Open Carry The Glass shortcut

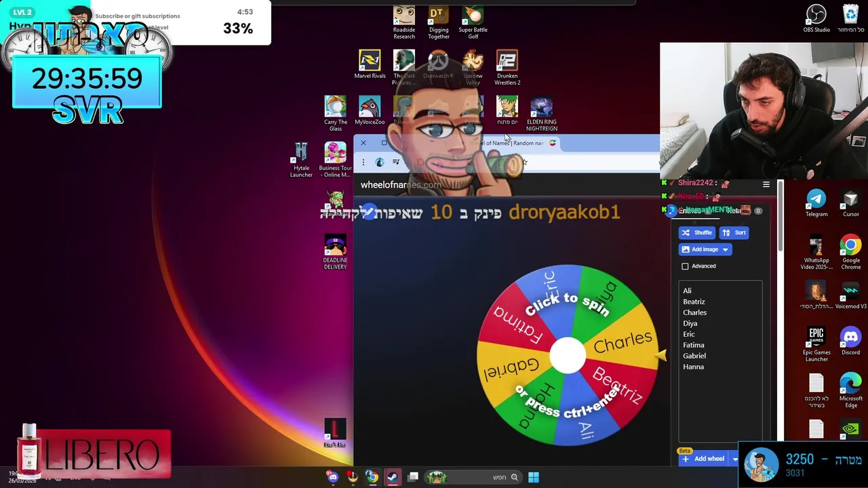click(335, 113)
